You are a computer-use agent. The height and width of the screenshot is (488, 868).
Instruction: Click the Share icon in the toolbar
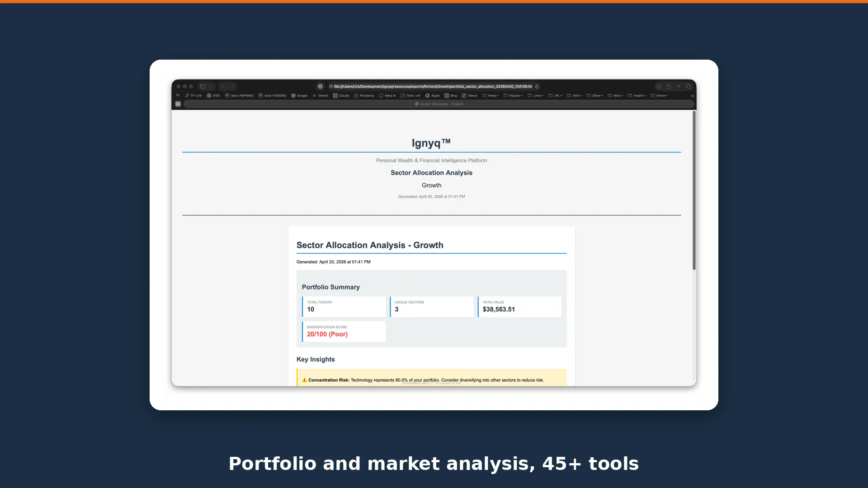[x=669, y=86]
